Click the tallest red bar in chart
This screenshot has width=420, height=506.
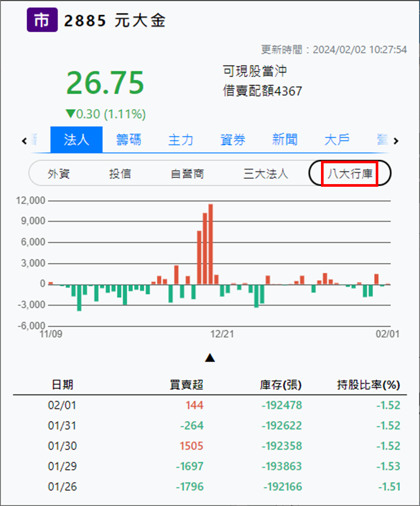coord(211,244)
